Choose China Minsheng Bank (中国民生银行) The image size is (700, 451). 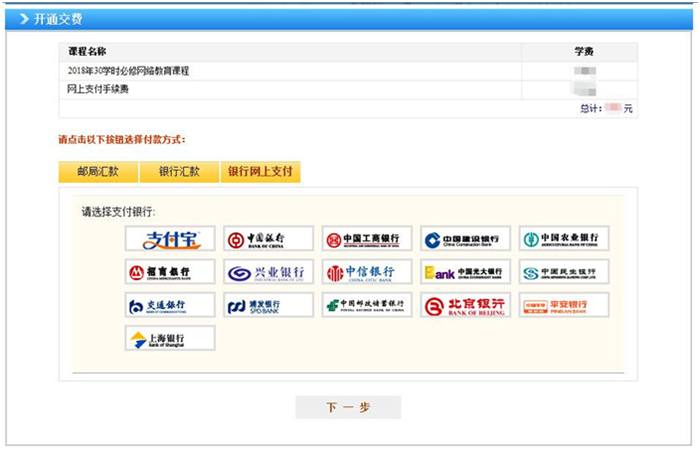(x=563, y=272)
